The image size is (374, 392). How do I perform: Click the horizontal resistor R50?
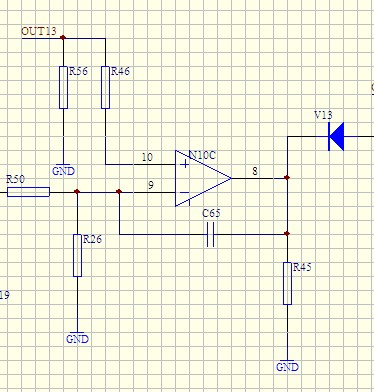point(28,192)
